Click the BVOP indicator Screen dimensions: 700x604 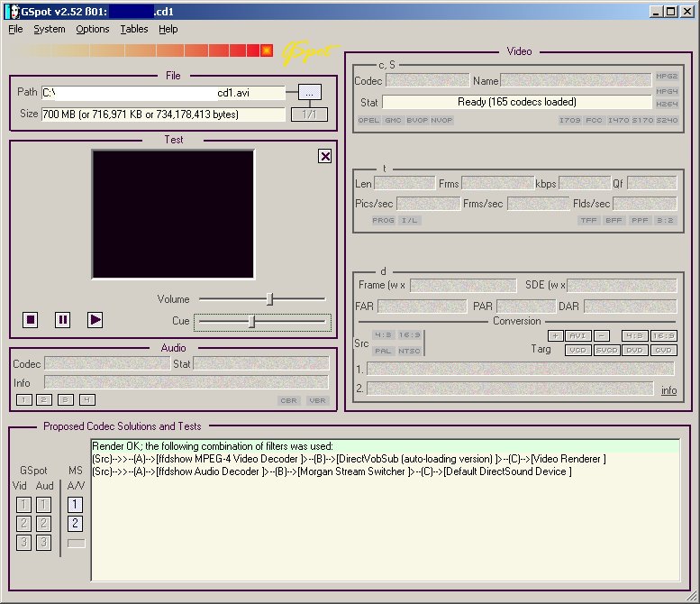coord(417,120)
